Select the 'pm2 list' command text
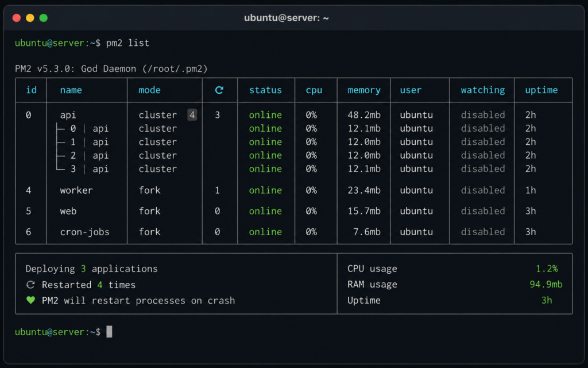588x368 pixels. pos(127,43)
